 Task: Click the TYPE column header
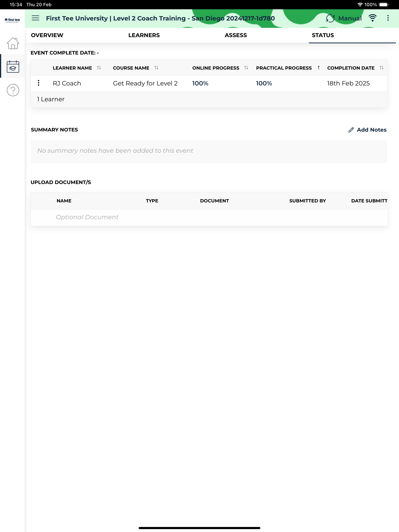[x=152, y=201]
